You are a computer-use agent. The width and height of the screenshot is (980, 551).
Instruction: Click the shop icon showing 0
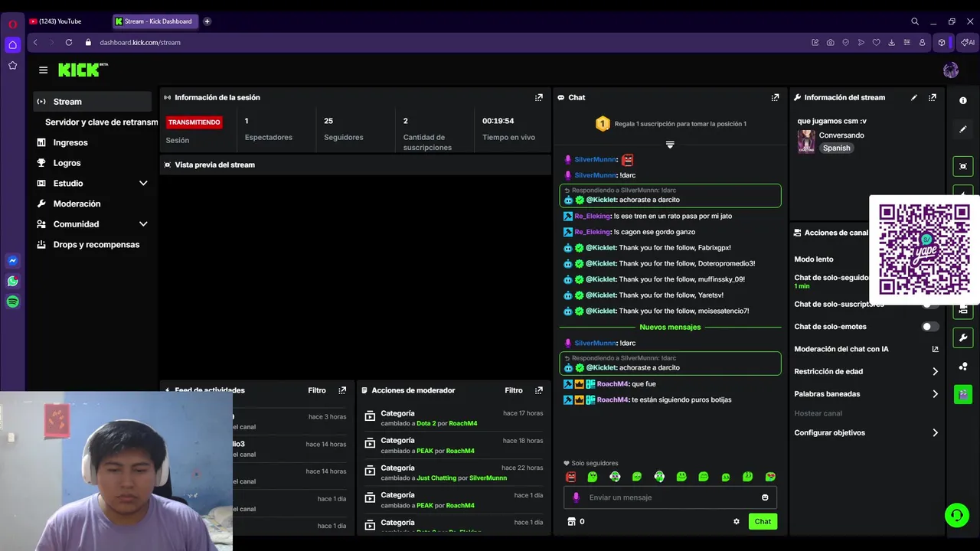click(576, 521)
